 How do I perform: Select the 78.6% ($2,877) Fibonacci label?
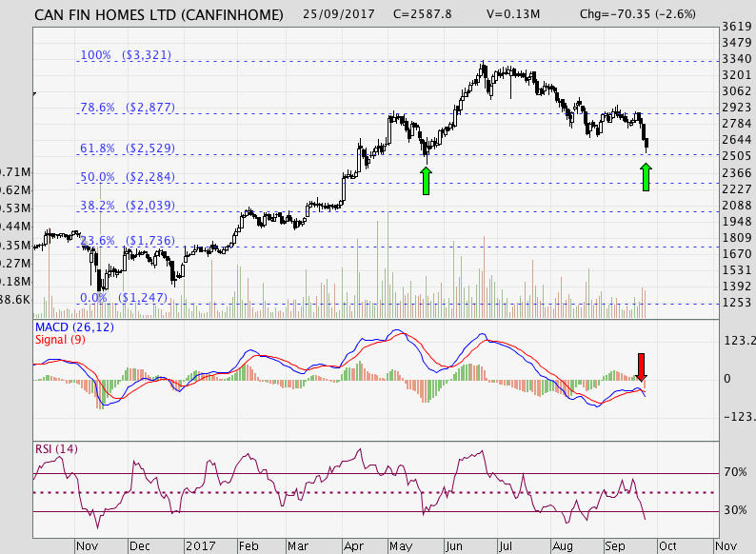pos(128,107)
